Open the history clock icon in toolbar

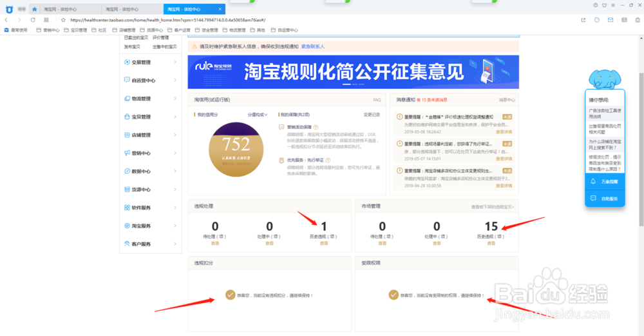(x=597, y=20)
